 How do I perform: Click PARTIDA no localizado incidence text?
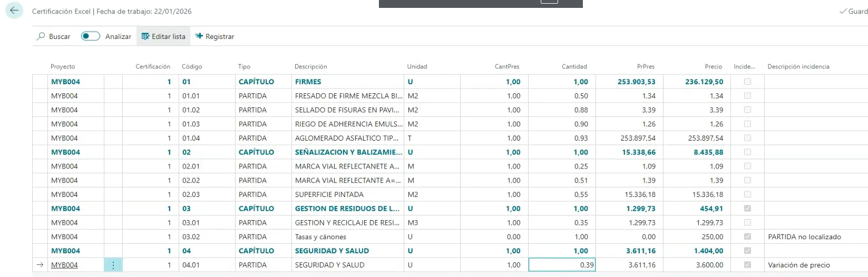point(805,236)
